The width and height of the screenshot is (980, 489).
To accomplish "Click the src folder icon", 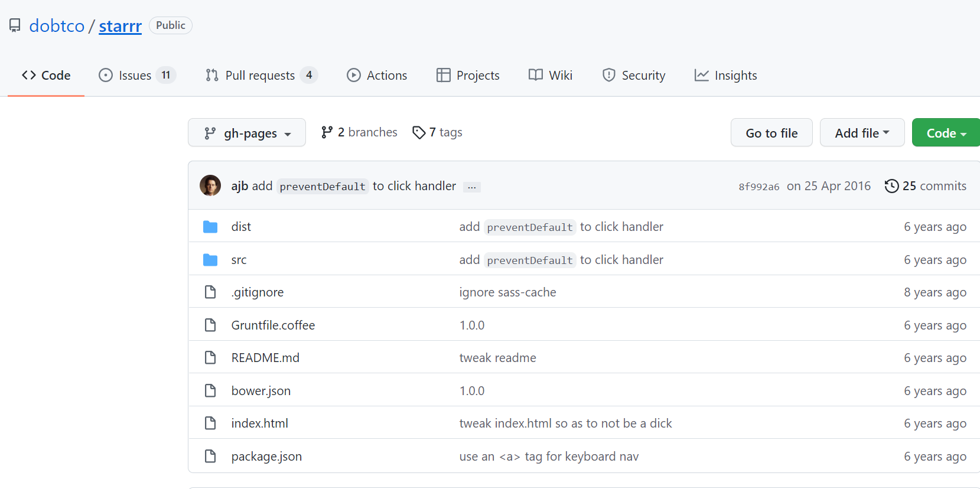I will (210, 260).
